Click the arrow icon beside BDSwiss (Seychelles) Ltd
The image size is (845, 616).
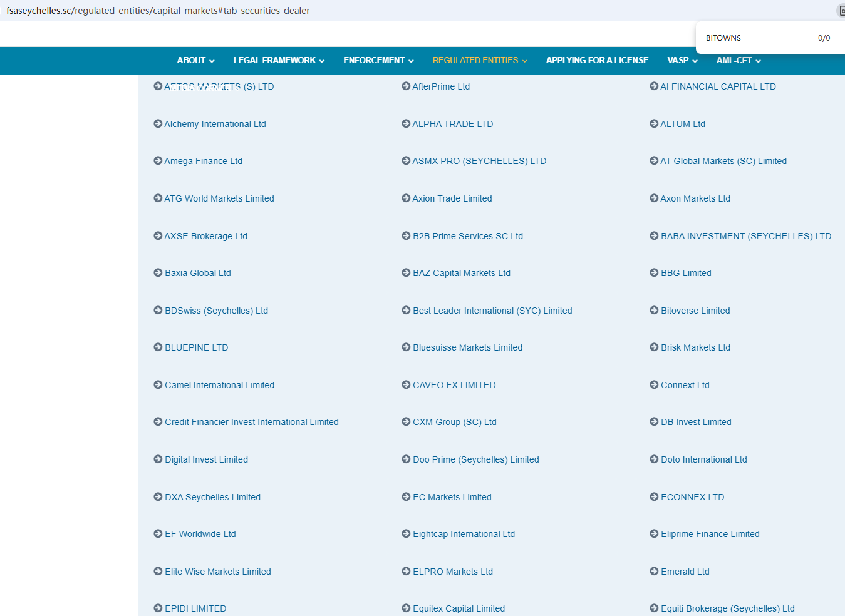point(158,311)
